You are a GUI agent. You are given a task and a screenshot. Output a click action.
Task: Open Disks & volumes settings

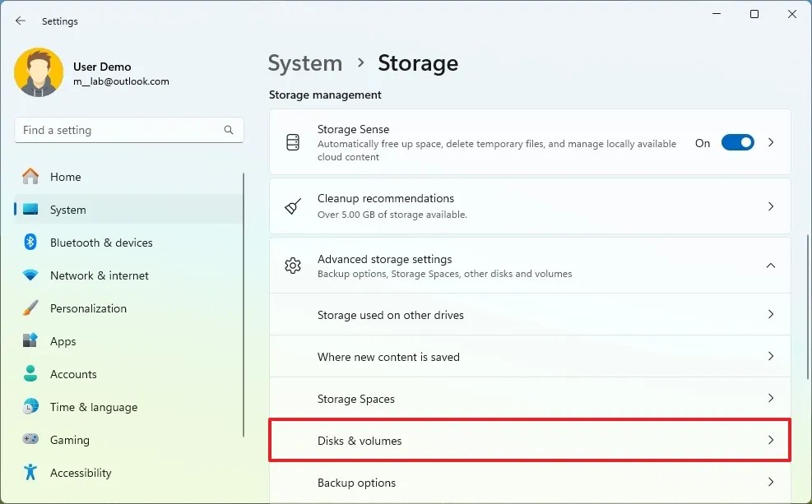coord(530,441)
